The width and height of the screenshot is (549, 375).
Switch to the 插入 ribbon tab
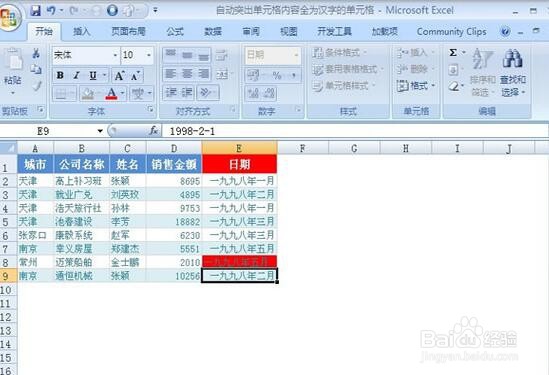pyautogui.click(x=82, y=32)
